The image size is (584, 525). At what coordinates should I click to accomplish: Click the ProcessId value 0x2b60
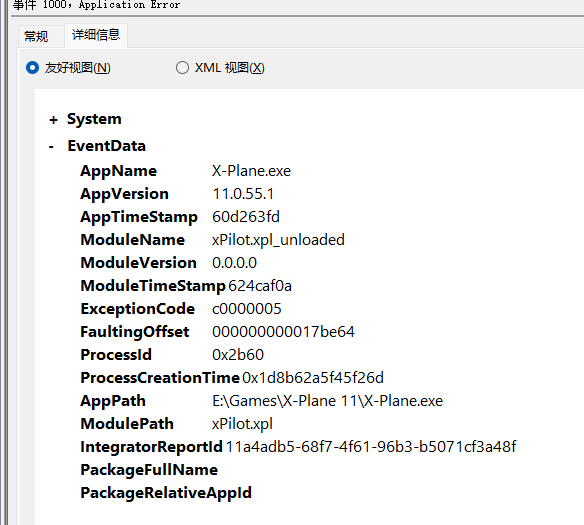(x=238, y=355)
